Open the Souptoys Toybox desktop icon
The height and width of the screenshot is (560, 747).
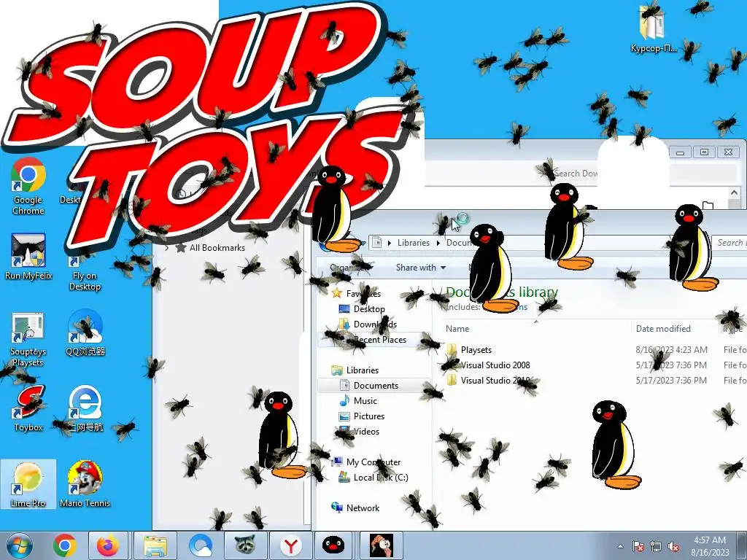(28, 410)
